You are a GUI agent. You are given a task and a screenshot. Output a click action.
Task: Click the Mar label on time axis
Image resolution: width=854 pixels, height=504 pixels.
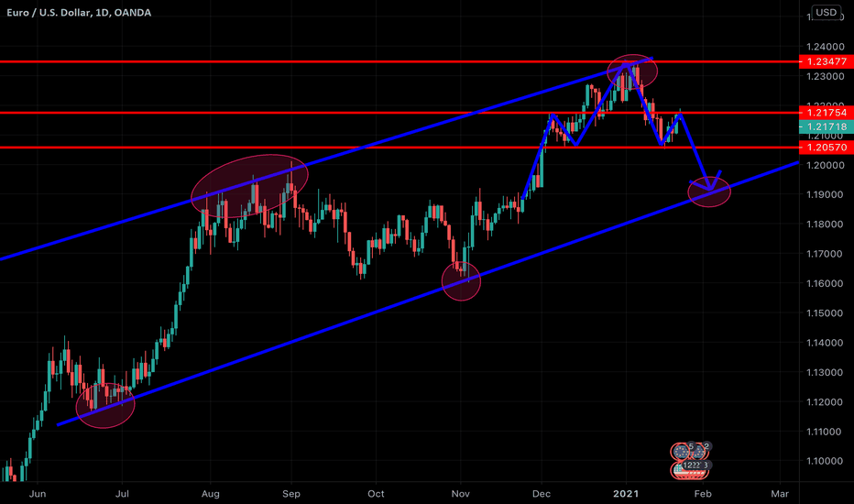(x=780, y=494)
